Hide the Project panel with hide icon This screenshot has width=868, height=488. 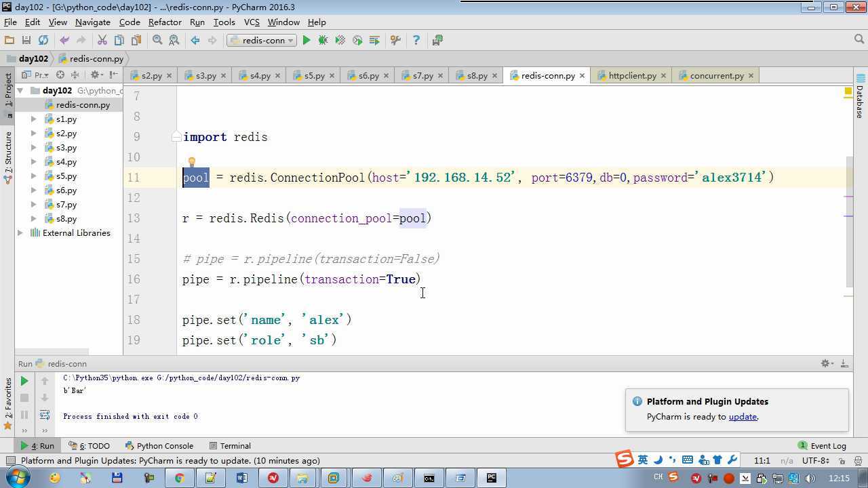(x=113, y=75)
